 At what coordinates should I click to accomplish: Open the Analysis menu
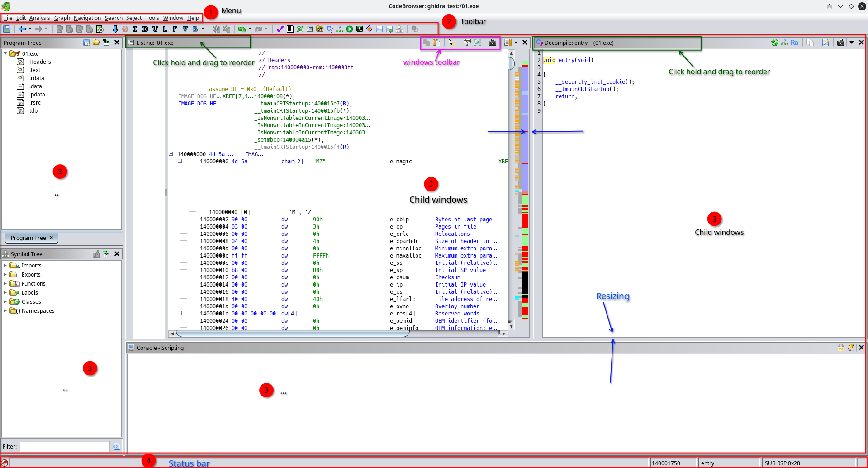(x=40, y=18)
